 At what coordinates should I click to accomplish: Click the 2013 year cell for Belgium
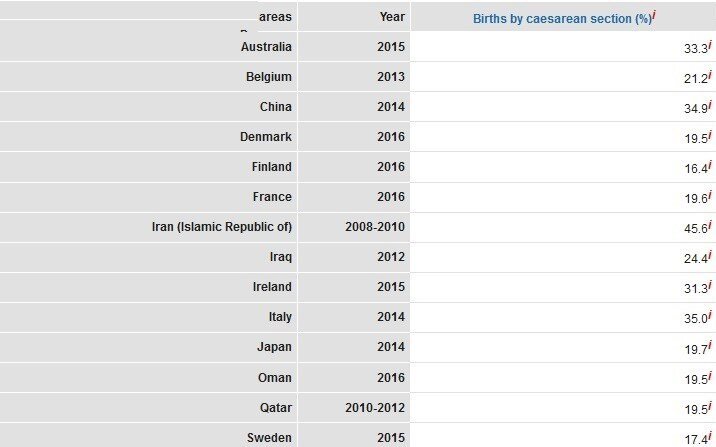click(391, 77)
